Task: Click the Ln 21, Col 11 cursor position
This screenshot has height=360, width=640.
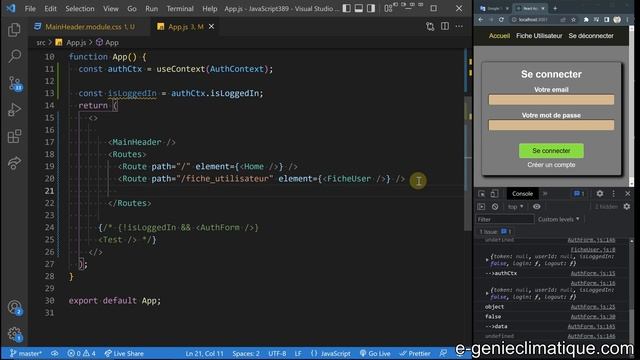Action: click(x=204, y=353)
